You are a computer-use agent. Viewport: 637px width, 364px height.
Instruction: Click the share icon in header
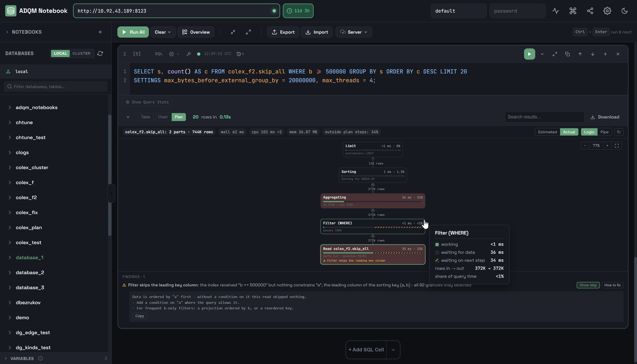coord(590,11)
